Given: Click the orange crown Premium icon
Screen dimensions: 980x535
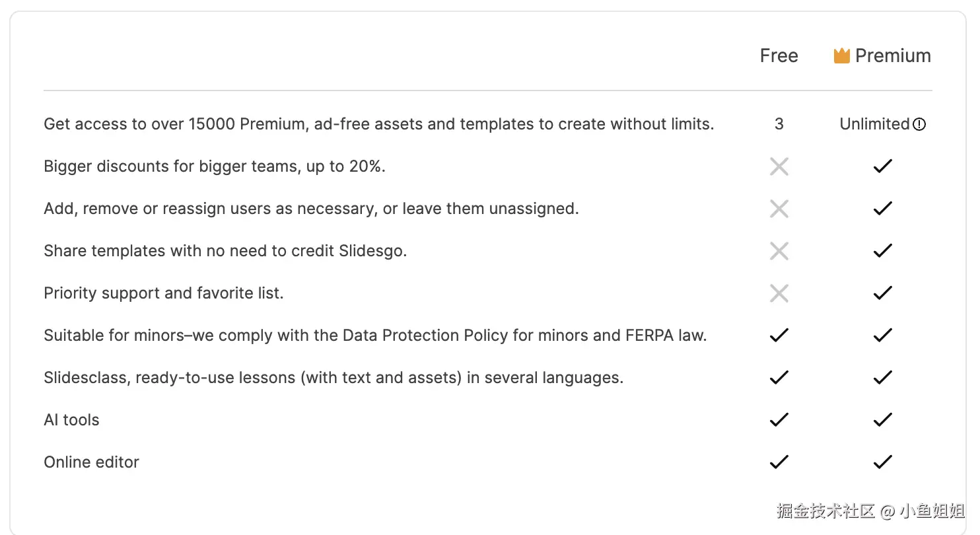Looking at the screenshot, I should pyautogui.click(x=841, y=56).
